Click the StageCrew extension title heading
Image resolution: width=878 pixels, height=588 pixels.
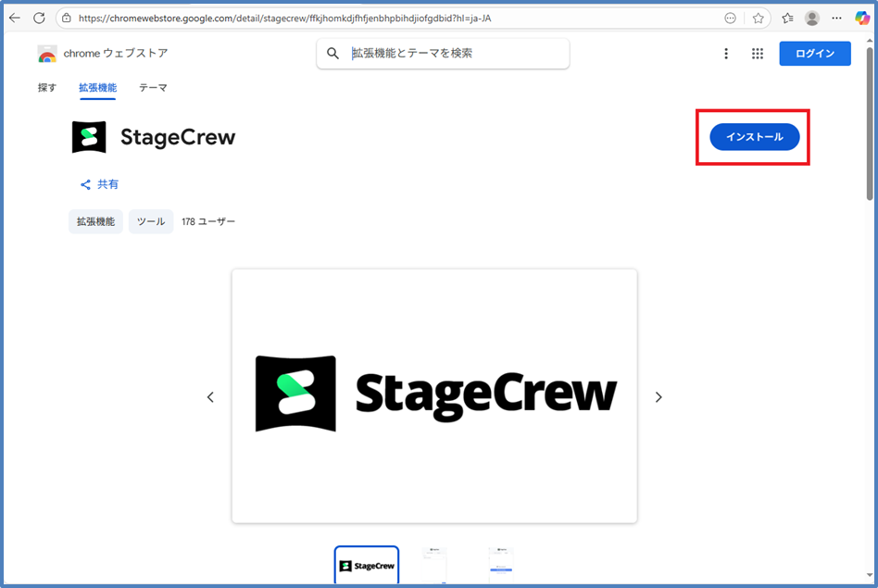(x=178, y=137)
